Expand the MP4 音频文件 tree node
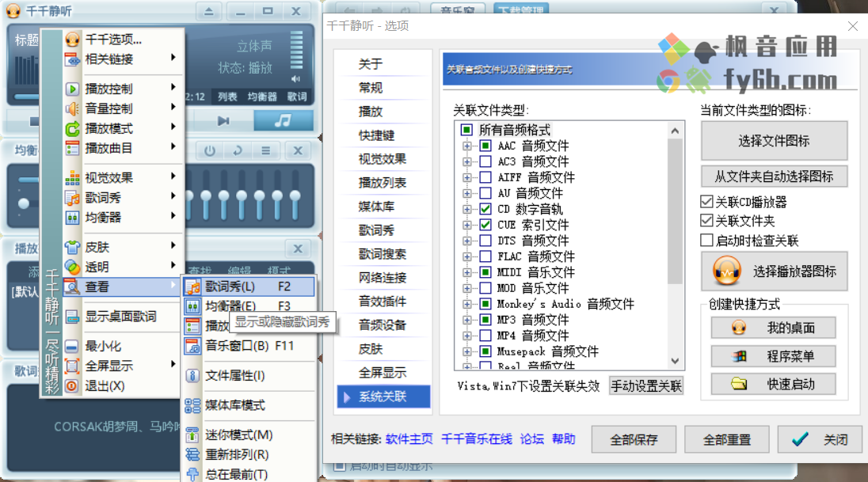Image resolution: width=868 pixels, height=482 pixels. (x=466, y=336)
